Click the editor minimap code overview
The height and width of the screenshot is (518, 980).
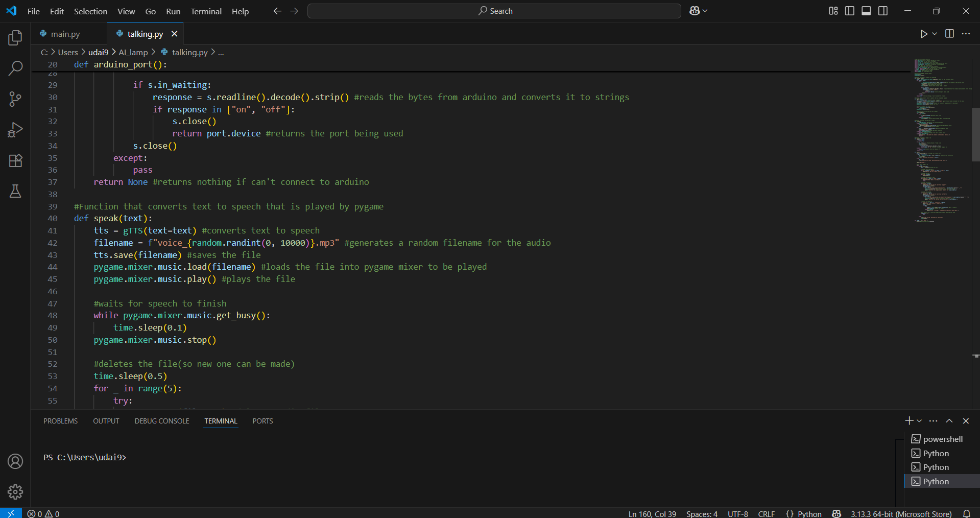942,140
